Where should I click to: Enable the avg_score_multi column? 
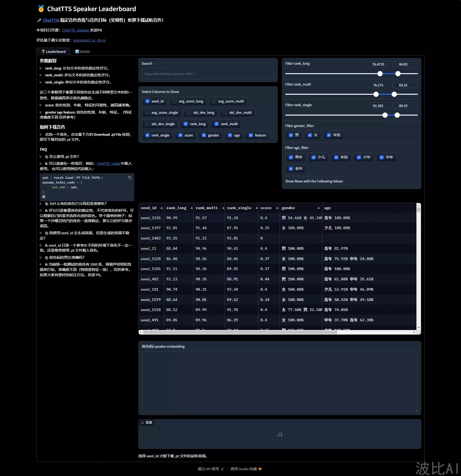[x=214, y=101]
